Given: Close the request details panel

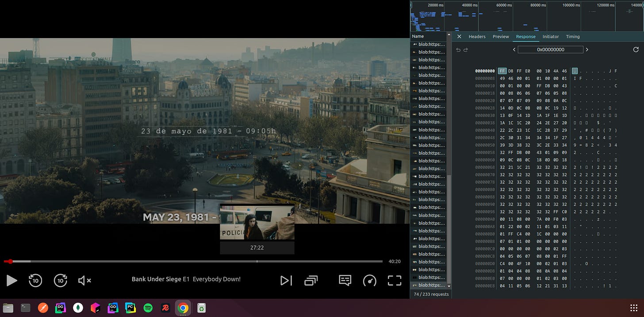Looking at the screenshot, I should click(459, 37).
